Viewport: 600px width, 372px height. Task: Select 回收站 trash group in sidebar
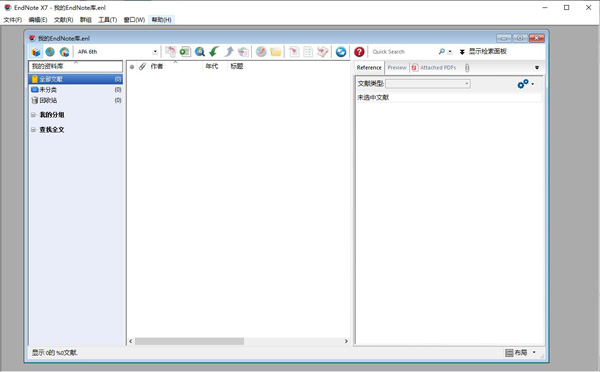click(76, 100)
